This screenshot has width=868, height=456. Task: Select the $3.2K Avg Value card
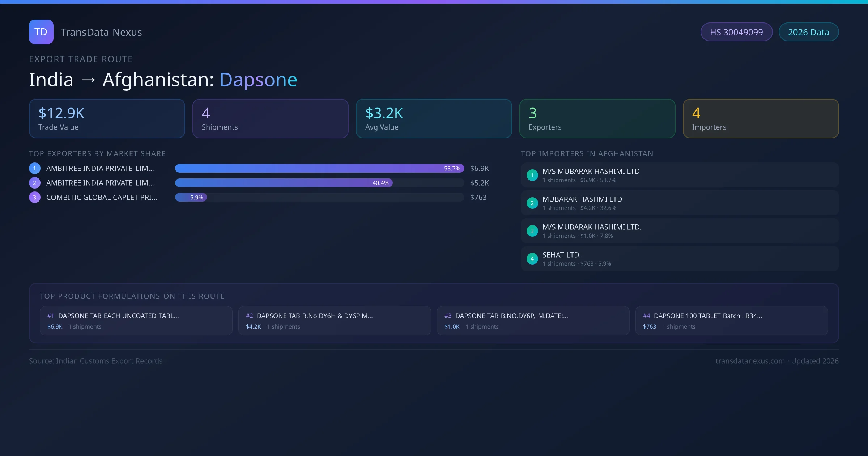pos(434,119)
